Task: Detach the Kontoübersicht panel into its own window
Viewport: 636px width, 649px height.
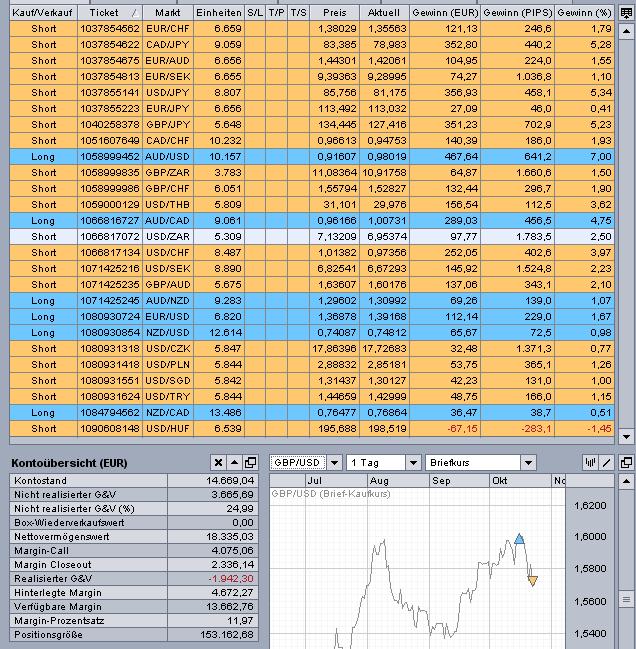Action: 250,462
